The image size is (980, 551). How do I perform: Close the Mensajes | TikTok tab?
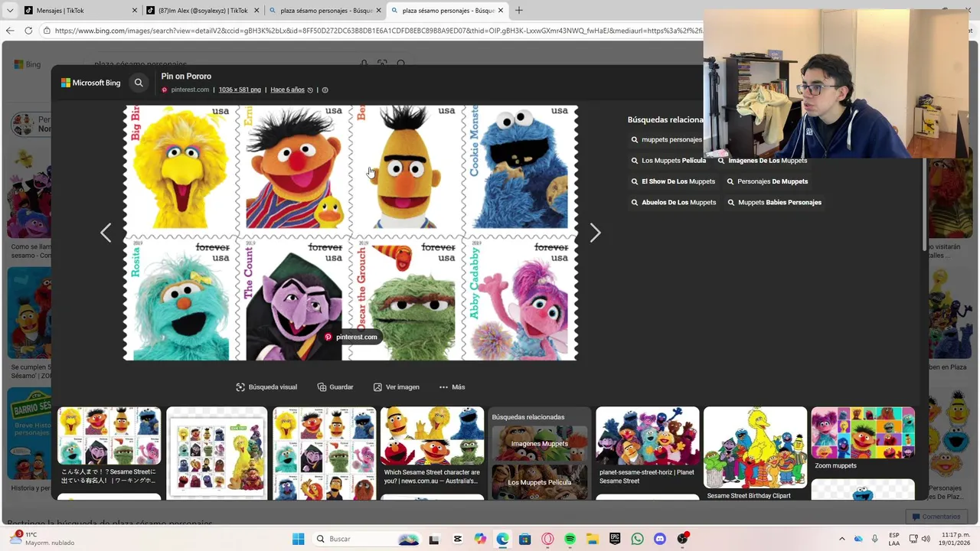pos(135,11)
